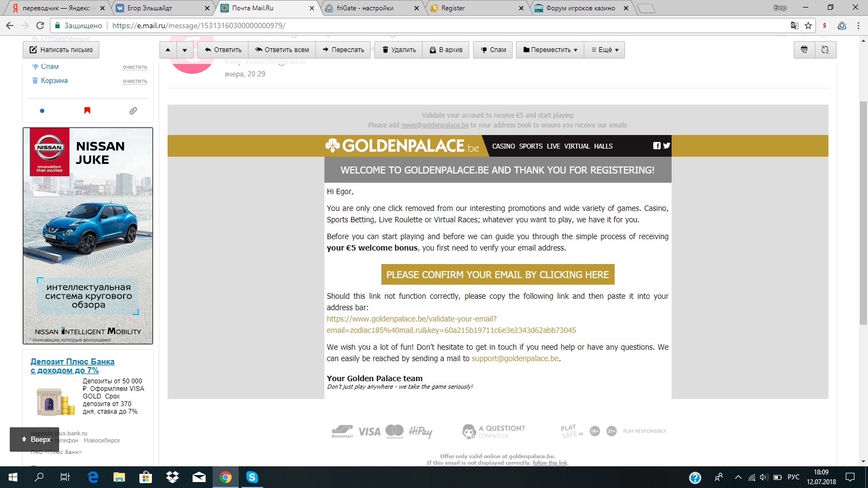
Task: Open Microsoft Store from the taskbar
Action: (145, 477)
